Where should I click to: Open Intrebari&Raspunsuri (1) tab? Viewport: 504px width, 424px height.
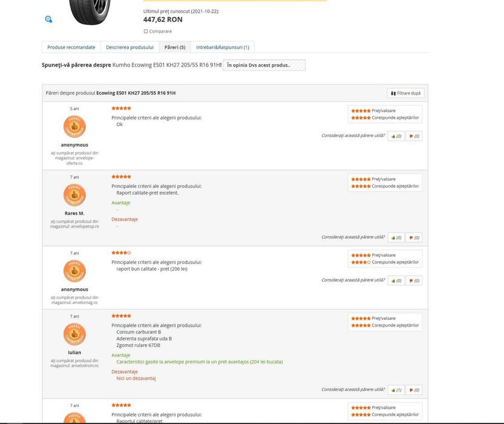(x=222, y=47)
